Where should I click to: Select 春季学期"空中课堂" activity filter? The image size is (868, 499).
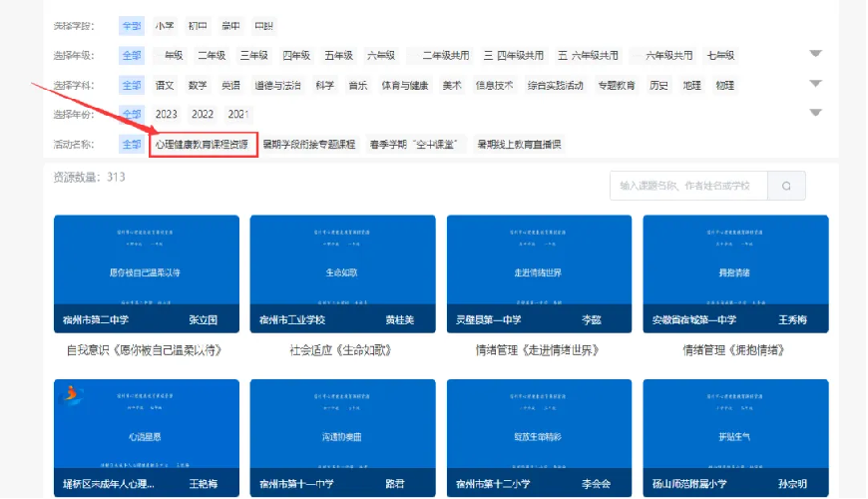tap(415, 145)
